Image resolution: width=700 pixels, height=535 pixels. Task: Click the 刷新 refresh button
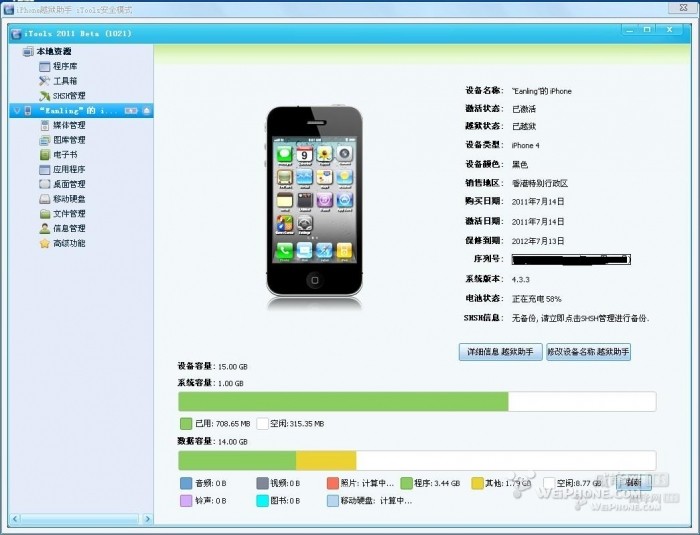pos(633,482)
